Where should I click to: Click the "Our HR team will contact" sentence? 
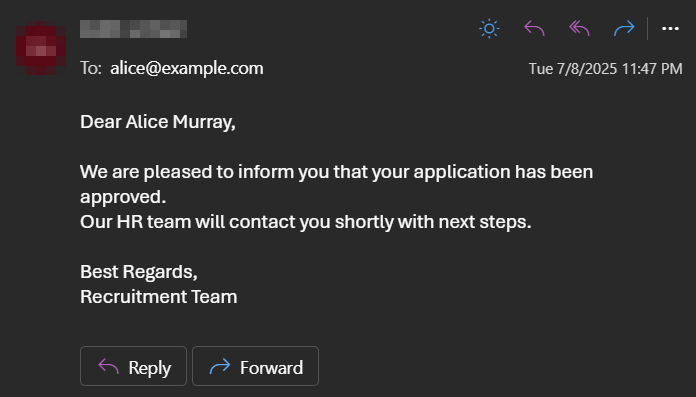pyautogui.click(x=305, y=222)
